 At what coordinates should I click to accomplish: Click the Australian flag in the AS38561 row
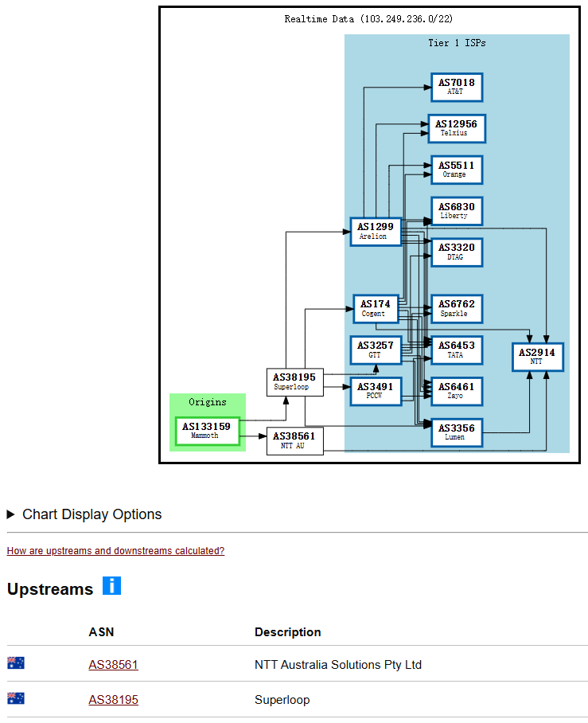pyautogui.click(x=16, y=663)
